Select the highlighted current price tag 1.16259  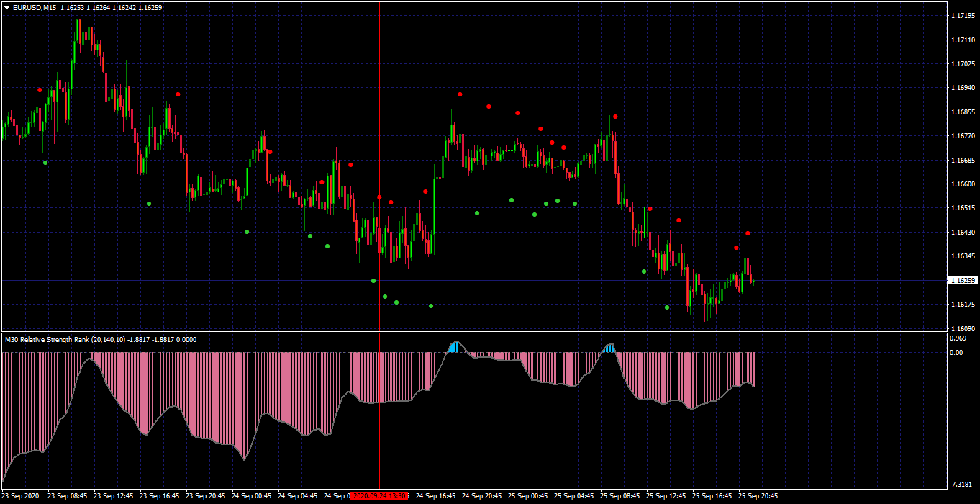[963, 280]
